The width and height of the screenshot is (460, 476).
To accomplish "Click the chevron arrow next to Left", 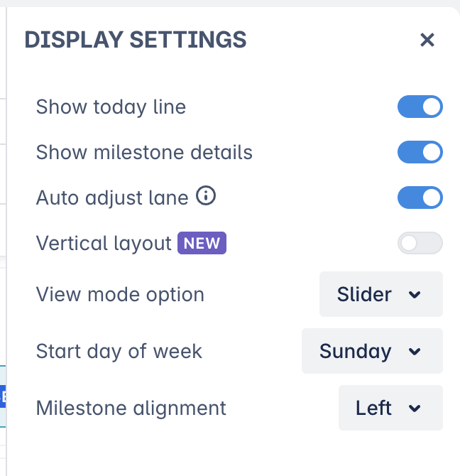I will click(x=415, y=409).
